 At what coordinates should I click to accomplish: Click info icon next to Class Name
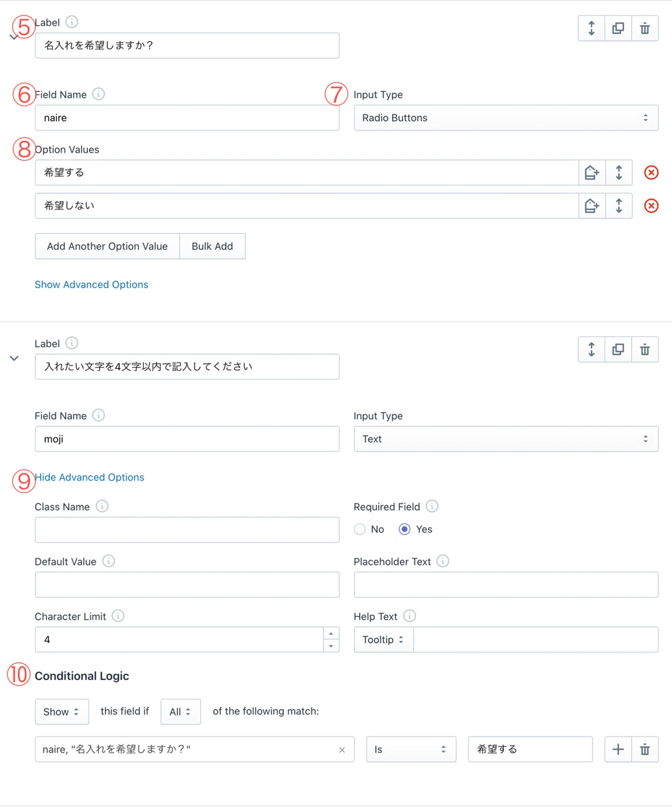[x=102, y=506]
